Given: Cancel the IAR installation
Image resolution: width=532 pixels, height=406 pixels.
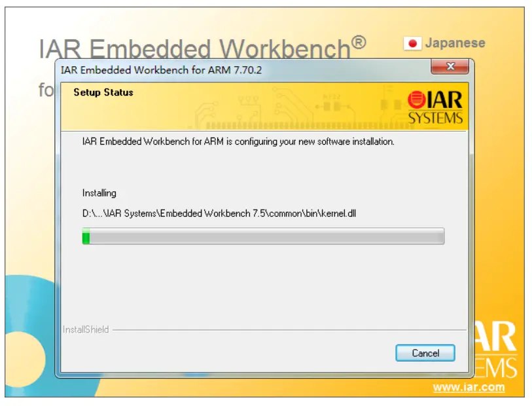Looking at the screenshot, I should (425, 353).
